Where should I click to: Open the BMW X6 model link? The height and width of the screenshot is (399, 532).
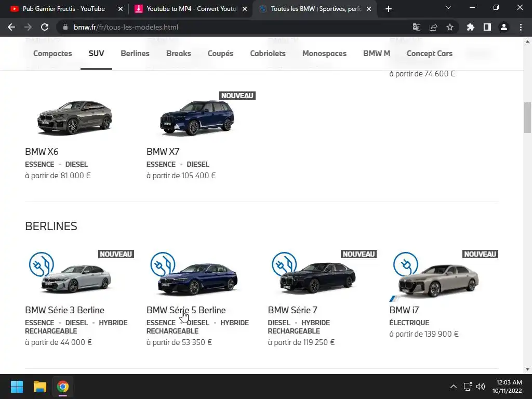point(42,152)
